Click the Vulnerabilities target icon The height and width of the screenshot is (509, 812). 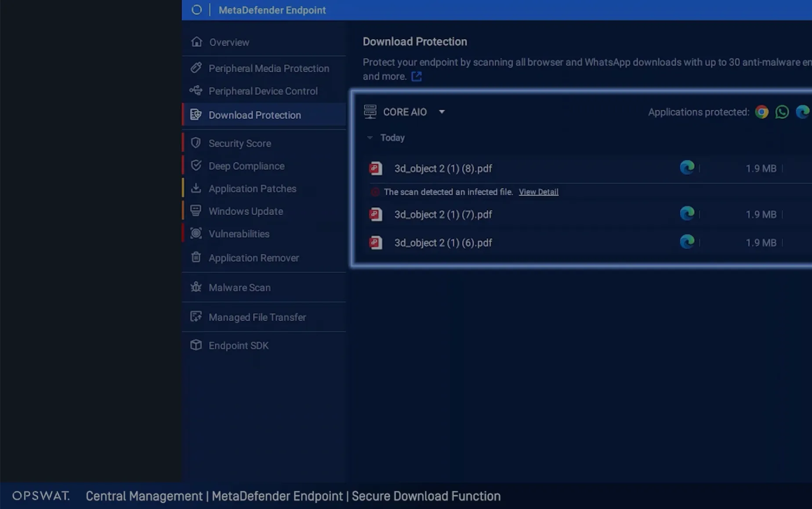[x=196, y=233]
